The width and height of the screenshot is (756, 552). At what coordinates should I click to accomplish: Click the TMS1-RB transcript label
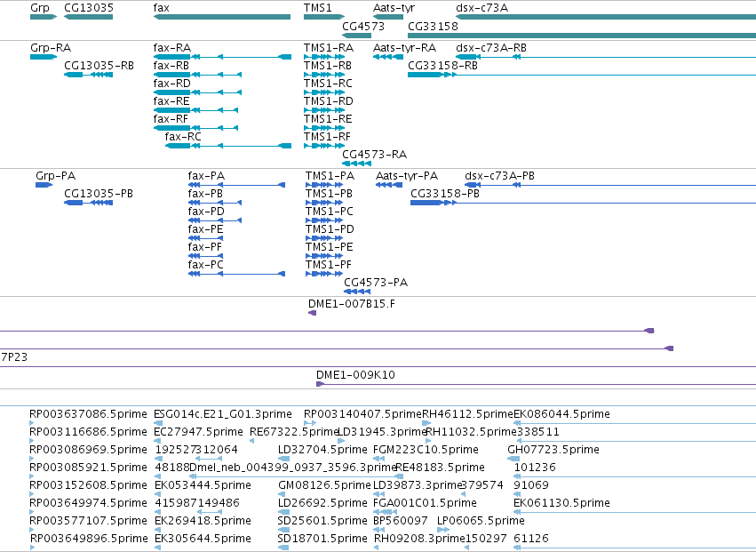point(328,66)
